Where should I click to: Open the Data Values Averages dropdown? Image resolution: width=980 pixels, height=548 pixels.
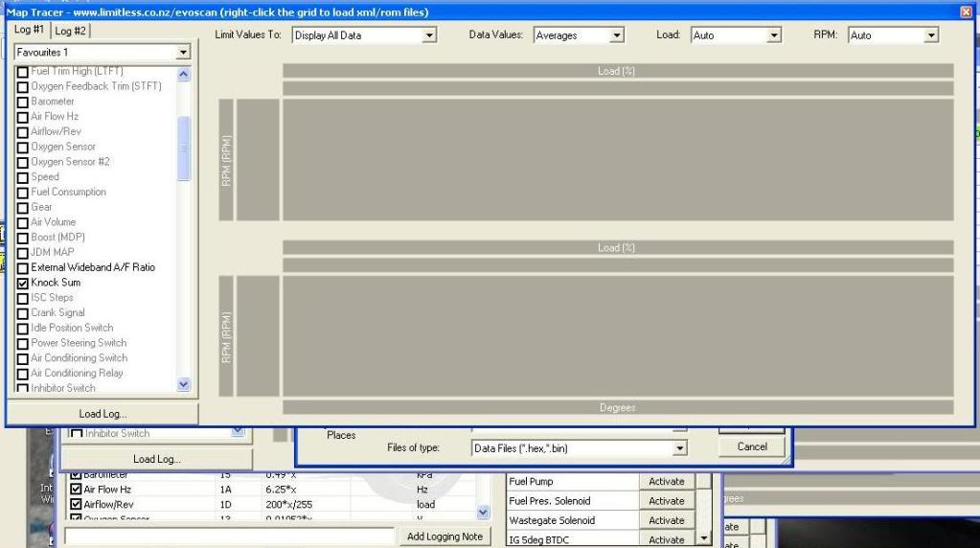616,35
